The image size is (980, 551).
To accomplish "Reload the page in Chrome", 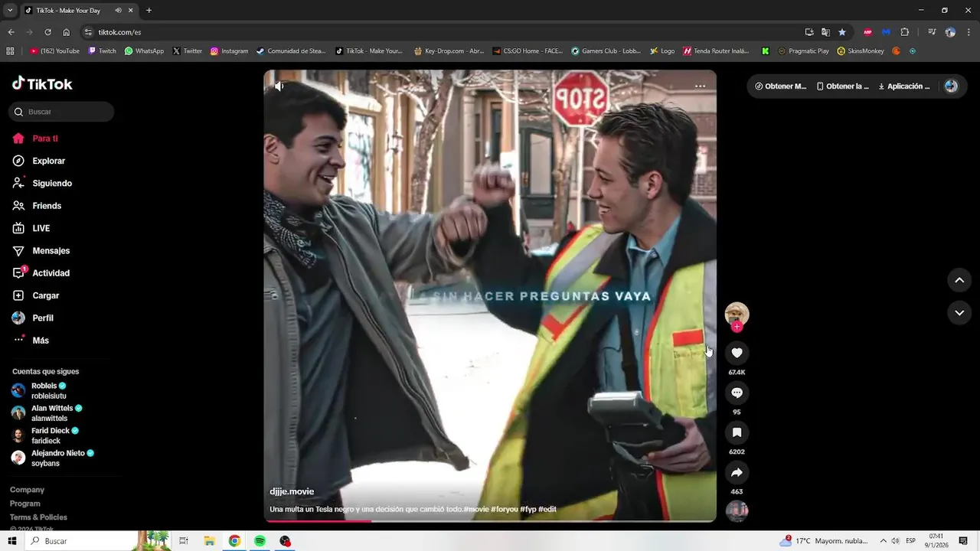I will (x=47, y=32).
